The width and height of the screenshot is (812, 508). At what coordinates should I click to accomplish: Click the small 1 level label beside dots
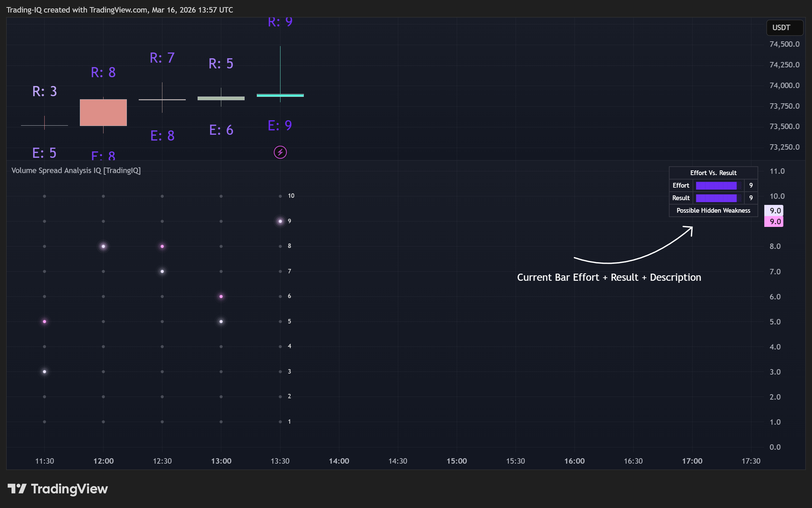pos(289,422)
